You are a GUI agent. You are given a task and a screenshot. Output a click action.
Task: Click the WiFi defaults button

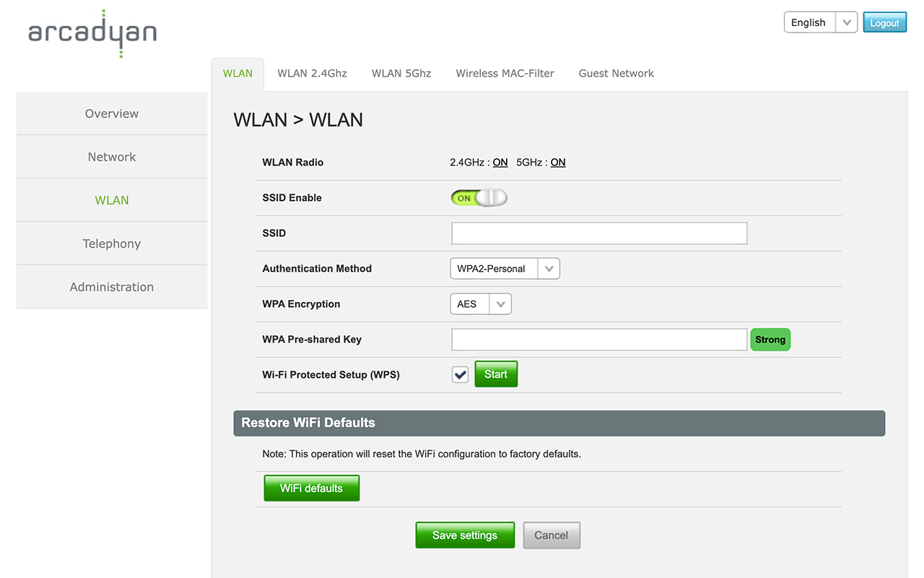(311, 488)
